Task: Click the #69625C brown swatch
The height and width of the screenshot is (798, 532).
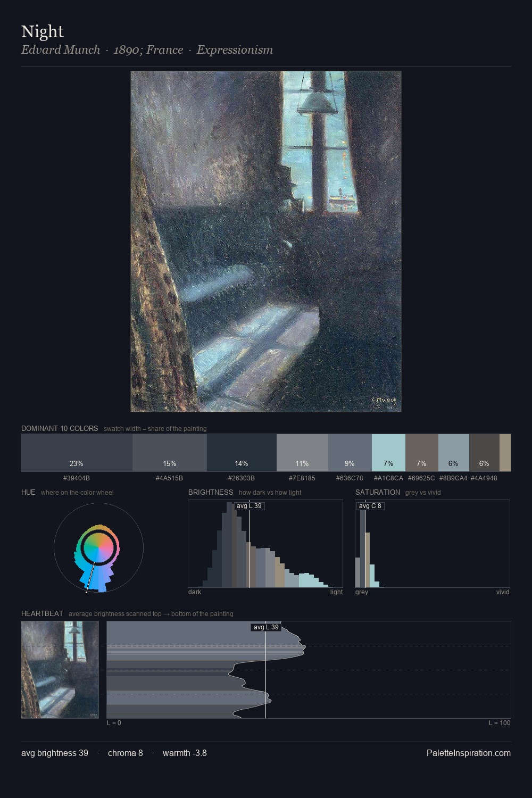Action: (422, 453)
